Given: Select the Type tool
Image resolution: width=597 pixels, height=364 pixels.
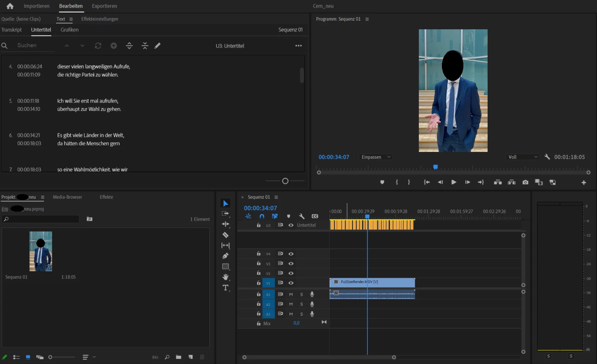Looking at the screenshot, I should 225,288.
